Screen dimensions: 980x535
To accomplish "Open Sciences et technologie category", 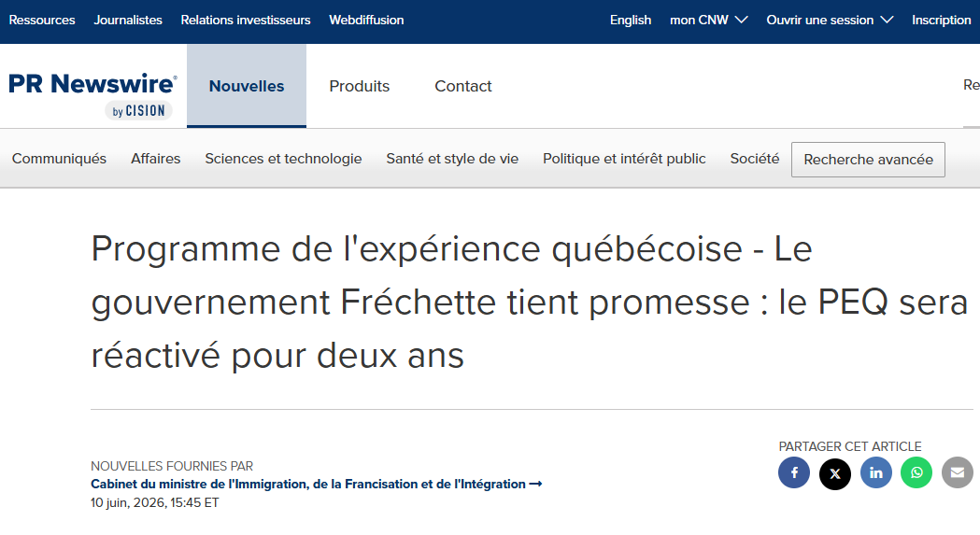I will [x=283, y=159].
